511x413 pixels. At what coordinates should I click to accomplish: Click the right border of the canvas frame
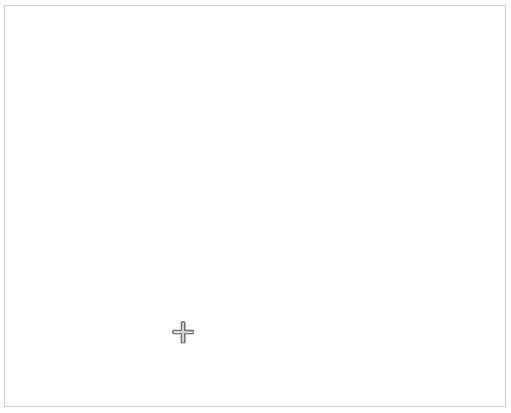pyautogui.click(x=506, y=206)
